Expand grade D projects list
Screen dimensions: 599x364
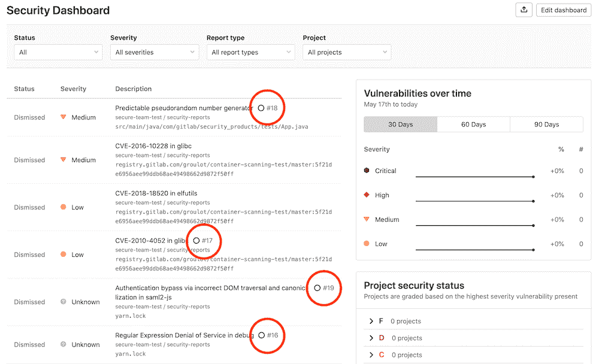[x=372, y=338]
